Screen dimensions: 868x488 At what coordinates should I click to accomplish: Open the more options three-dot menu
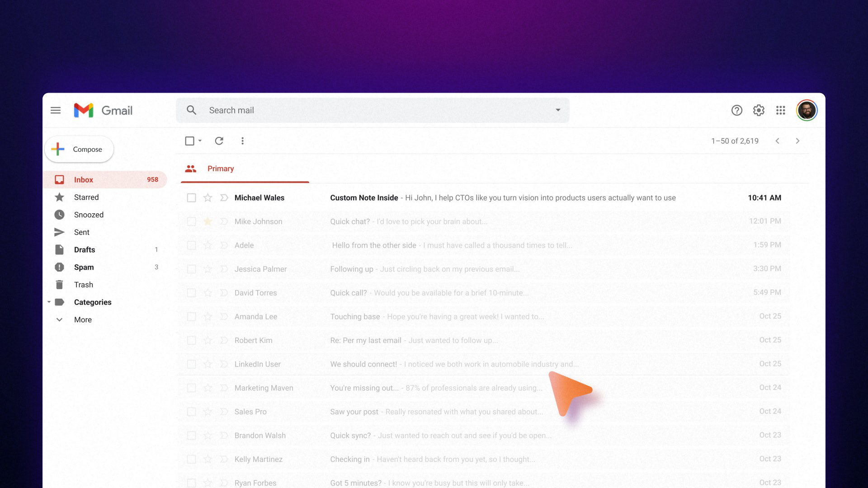pos(243,141)
